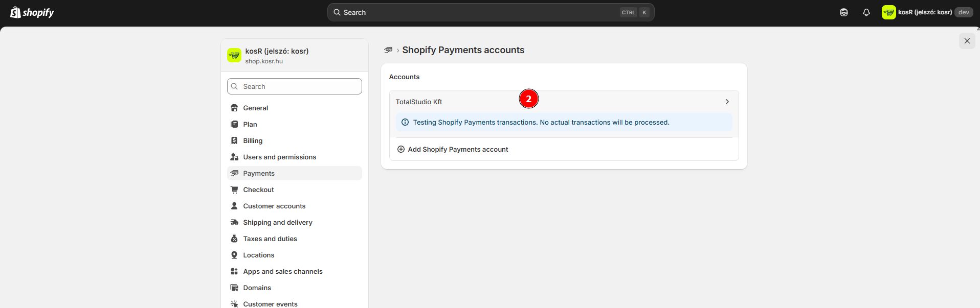Click the plus icon for adding account
980x308 pixels.
click(401, 149)
